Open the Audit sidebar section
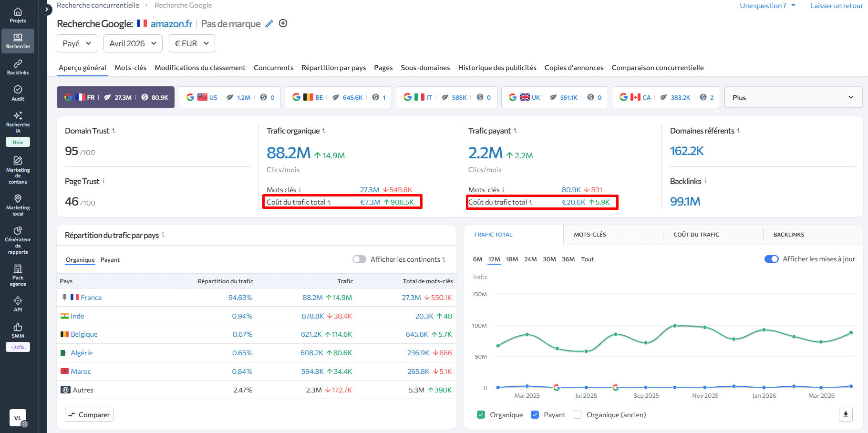The width and height of the screenshot is (868, 433). tap(18, 93)
